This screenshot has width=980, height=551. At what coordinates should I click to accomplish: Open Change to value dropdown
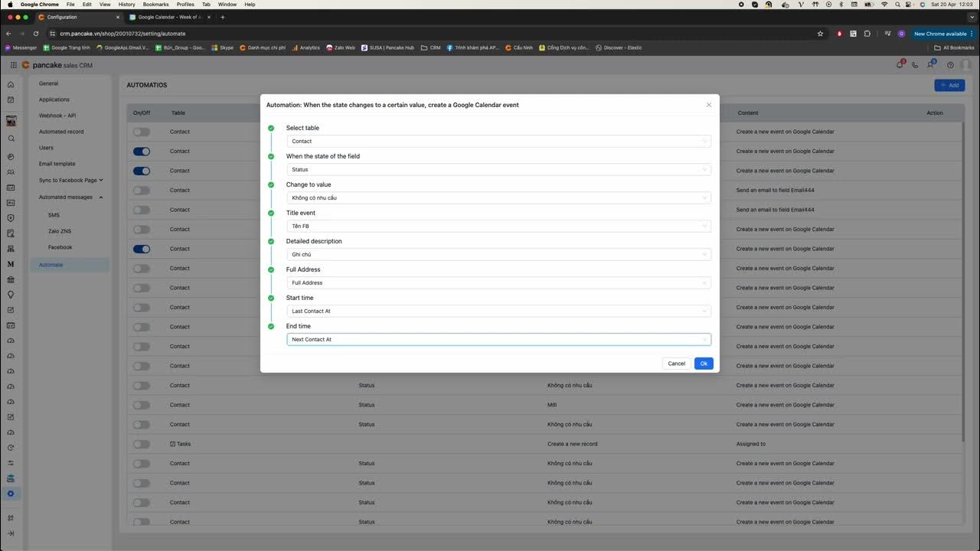coord(498,197)
